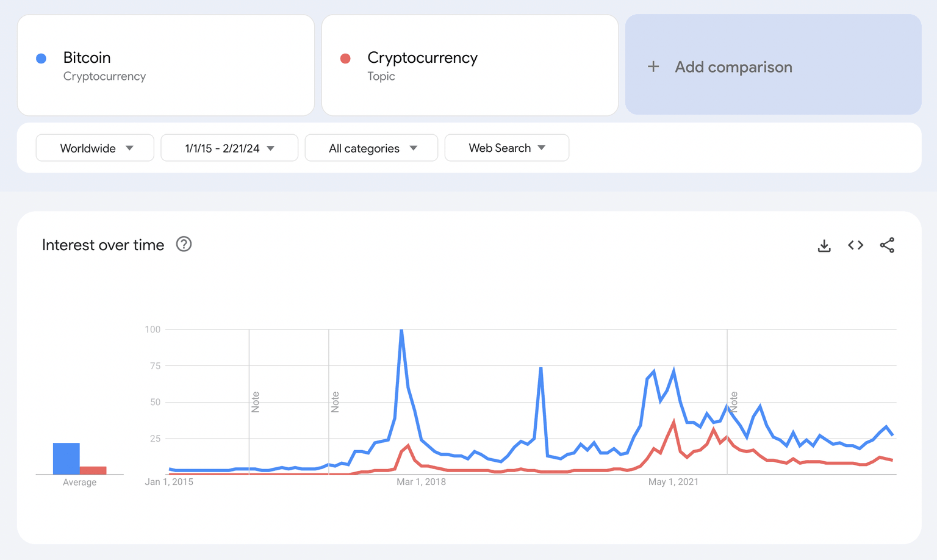This screenshot has height=560, width=937.
Task: Click the 100 peak on the blue trend line
Action: tap(401, 329)
